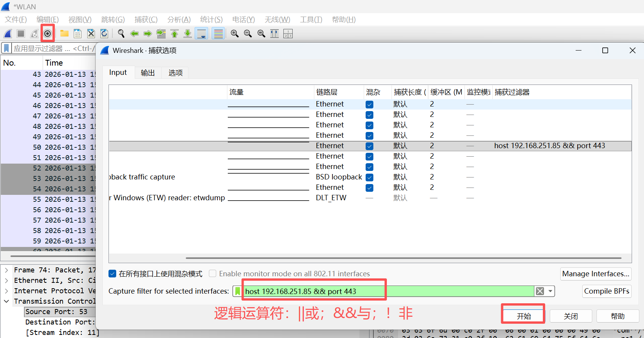The height and width of the screenshot is (338, 644).
Task: Go to a specific packet
Action: point(161,34)
